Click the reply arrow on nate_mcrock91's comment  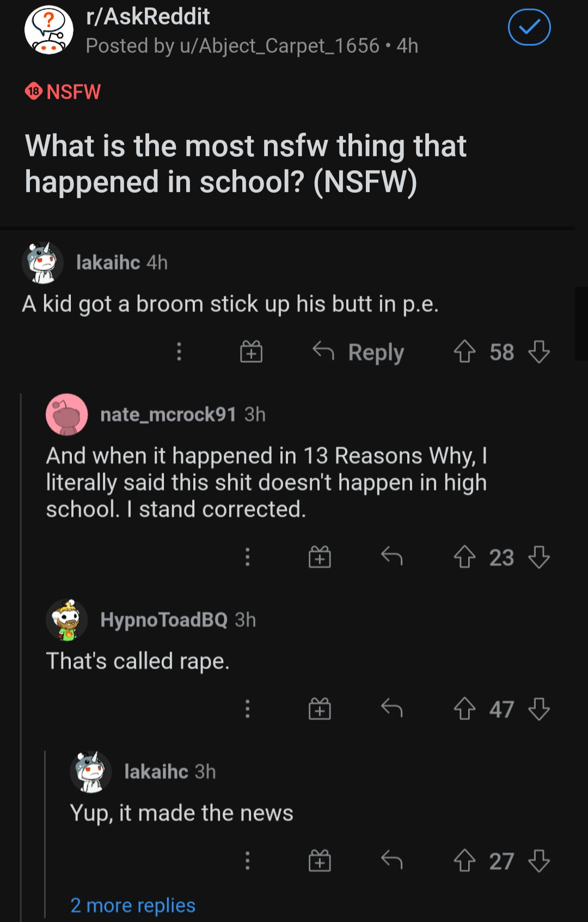tap(392, 557)
